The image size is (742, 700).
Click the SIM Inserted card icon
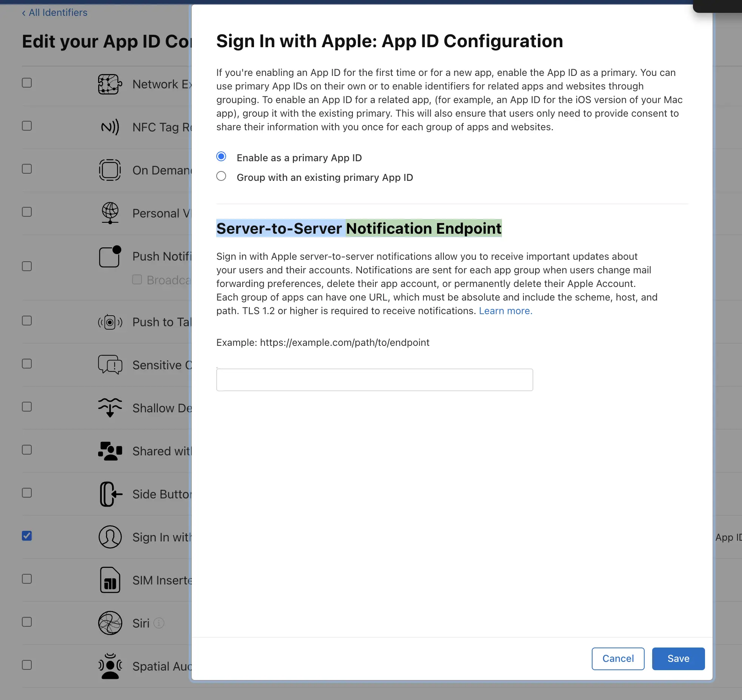110,580
